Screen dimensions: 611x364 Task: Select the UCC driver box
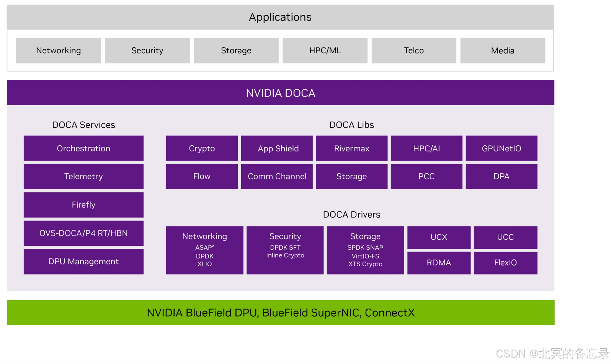point(505,237)
